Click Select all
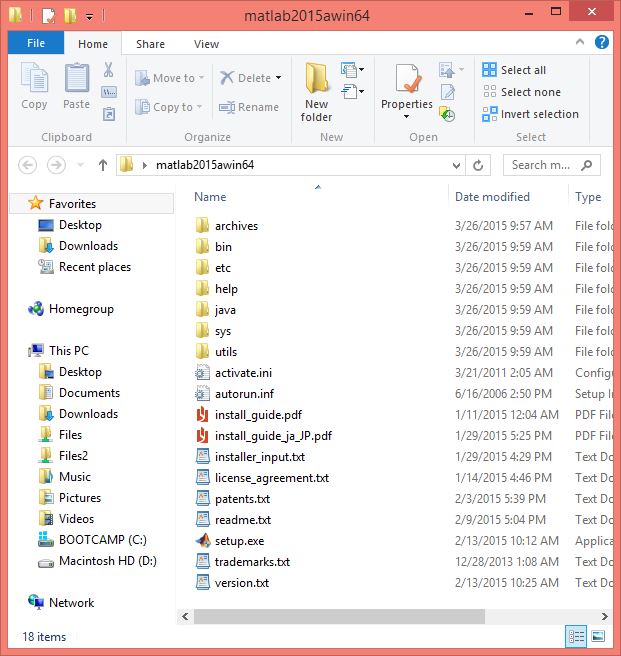This screenshot has width=621, height=656. (514, 70)
